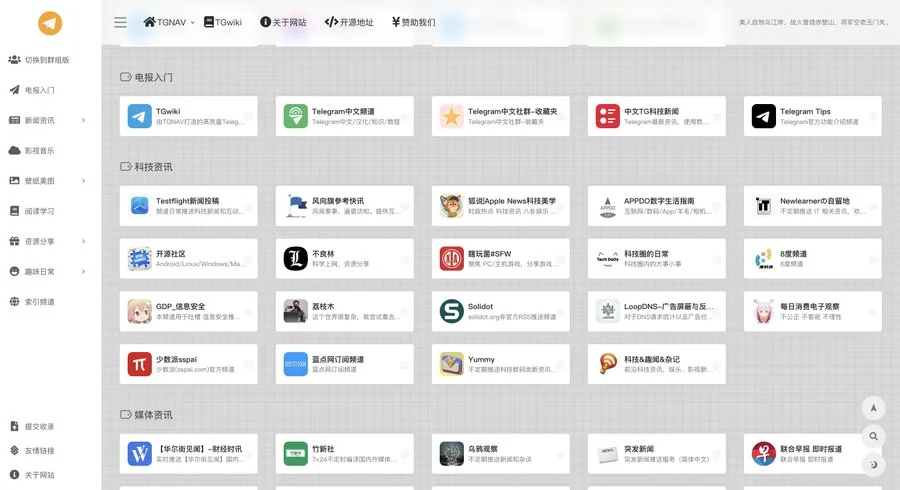Open the 华尔街见闻 blue W icon
Viewport: 900px width, 490px height.
tap(139, 454)
